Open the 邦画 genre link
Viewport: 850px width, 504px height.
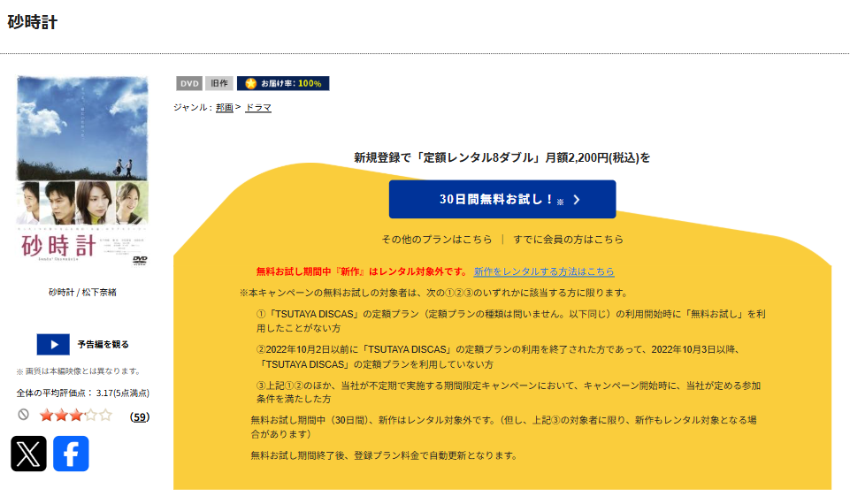pos(225,108)
